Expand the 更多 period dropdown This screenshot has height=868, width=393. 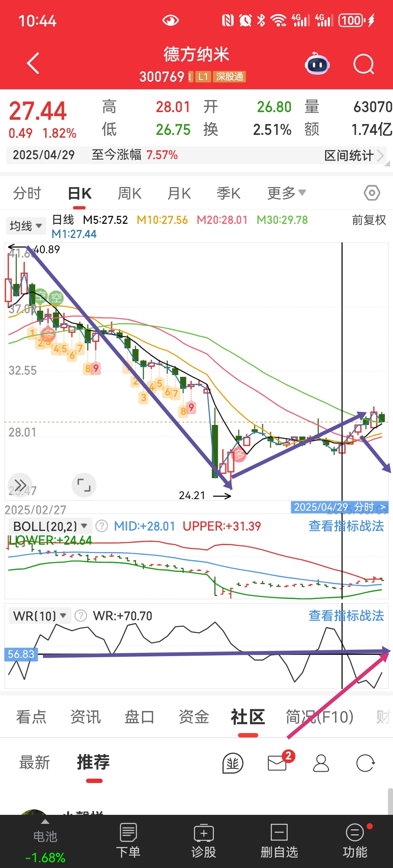click(x=286, y=193)
